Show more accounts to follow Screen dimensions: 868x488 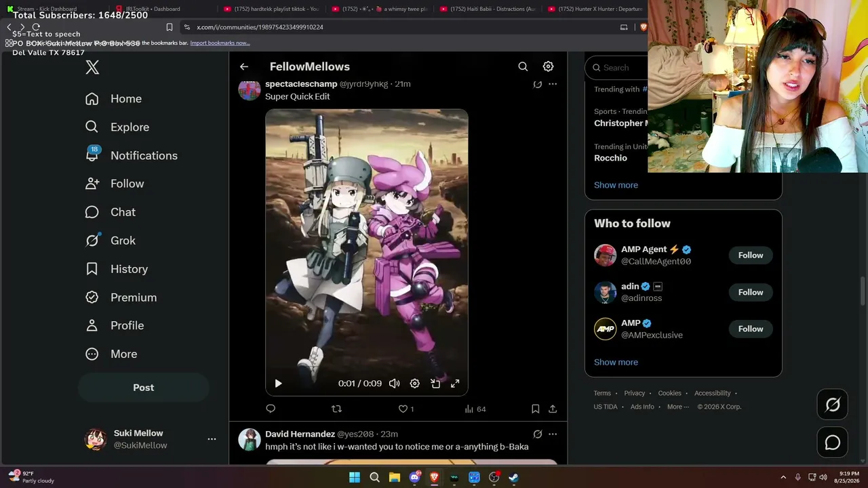pyautogui.click(x=616, y=362)
